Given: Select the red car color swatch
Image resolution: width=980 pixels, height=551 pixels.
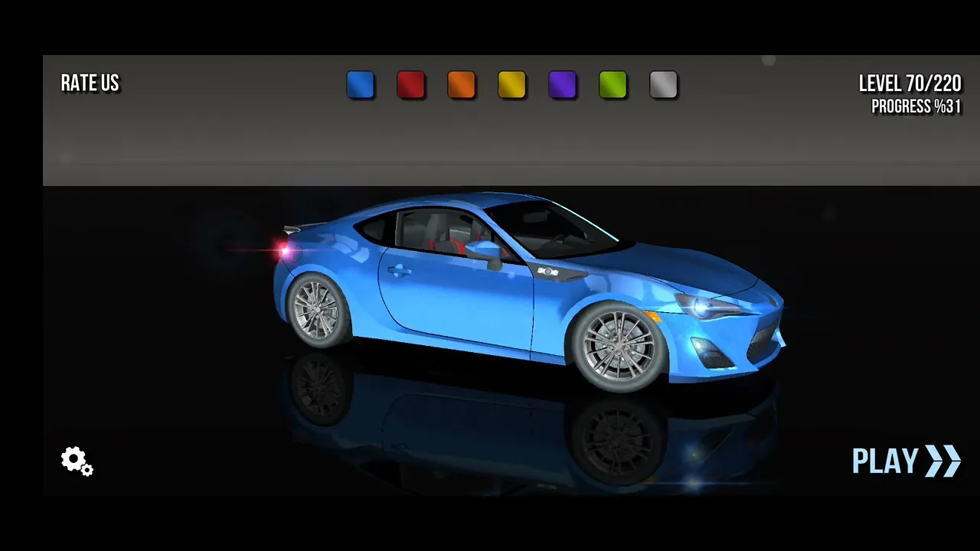Looking at the screenshot, I should (x=411, y=85).
